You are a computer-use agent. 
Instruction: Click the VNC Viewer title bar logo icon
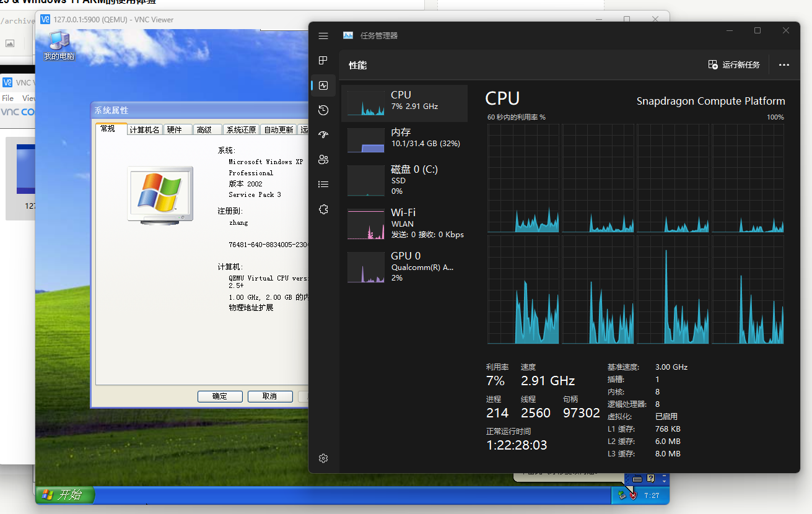pyautogui.click(x=45, y=19)
